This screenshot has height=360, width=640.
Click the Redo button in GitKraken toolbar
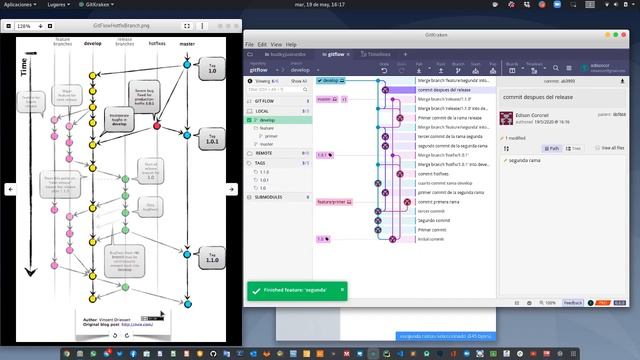402,70
